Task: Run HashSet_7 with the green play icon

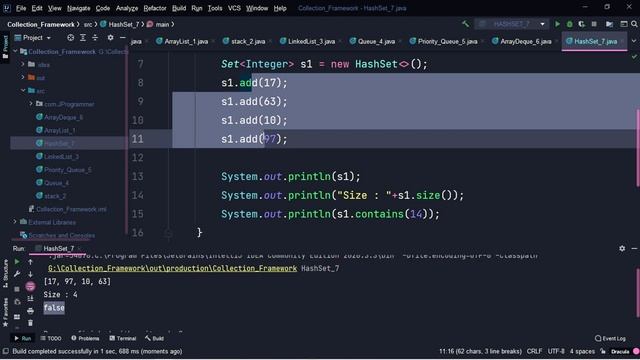Action: tap(557, 24)
